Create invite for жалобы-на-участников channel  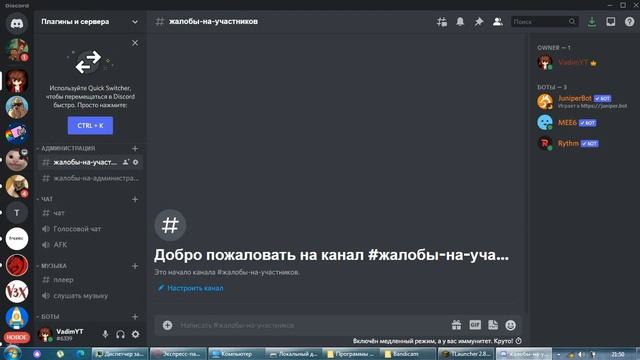pos(126,162)
